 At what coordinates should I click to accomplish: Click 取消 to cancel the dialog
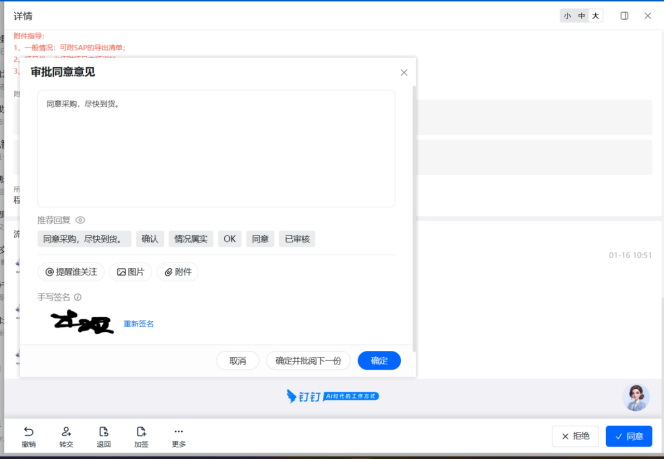click(x=238, y=361)
